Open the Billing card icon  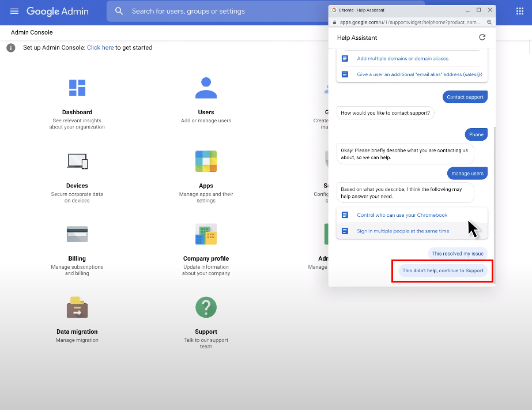pos(77,234)
